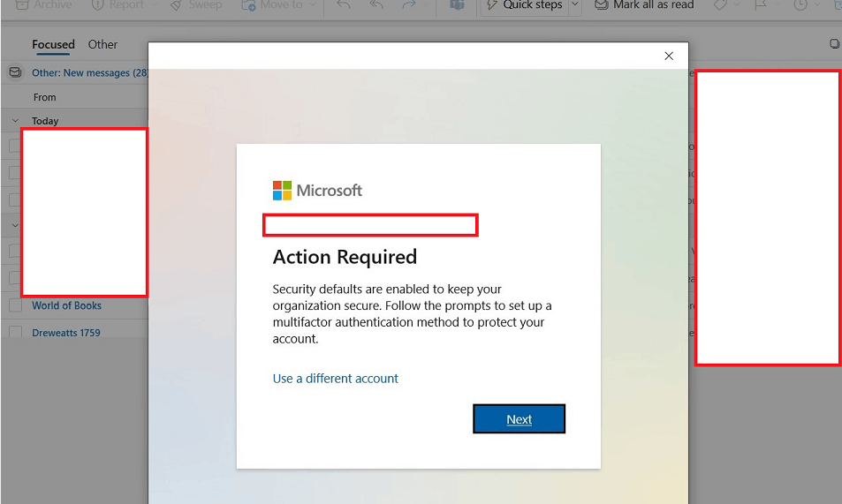The height and width of the screenshot is (504, 842).
Task: Open Other: New messages (28) notice
Action: click(x=89, y=72)
